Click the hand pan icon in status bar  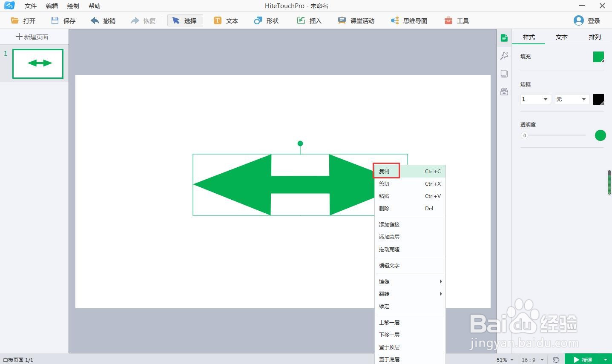point(556,360)
